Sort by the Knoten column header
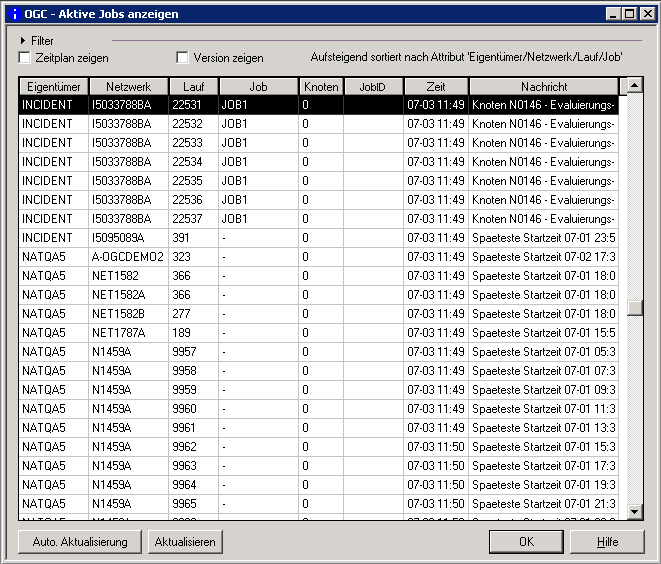This screenshot has width=661, height=564. pyautogui.click(x=321, y=86)
